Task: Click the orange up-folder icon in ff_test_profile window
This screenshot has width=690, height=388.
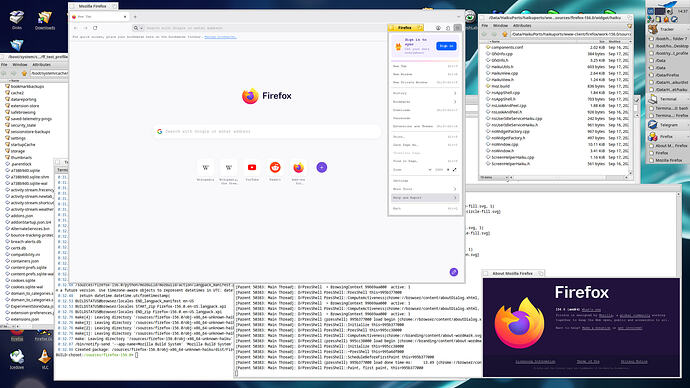Action: pos(24,73)
